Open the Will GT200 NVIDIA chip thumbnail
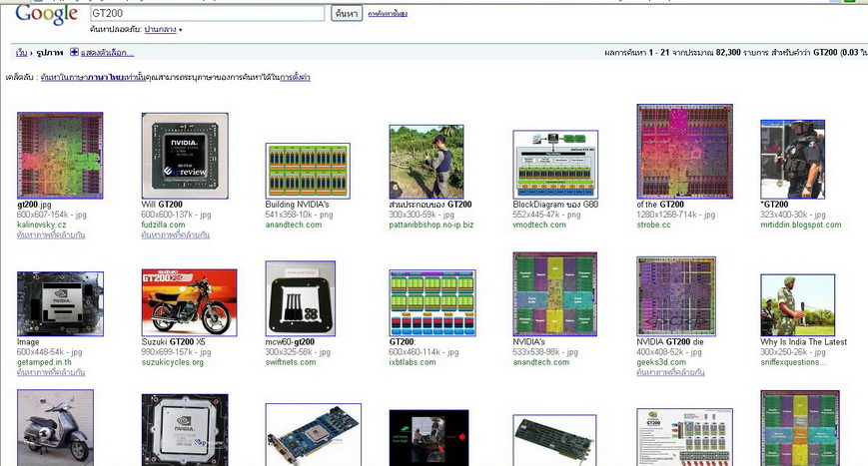868x466 pixels. [x=185, y=156]
